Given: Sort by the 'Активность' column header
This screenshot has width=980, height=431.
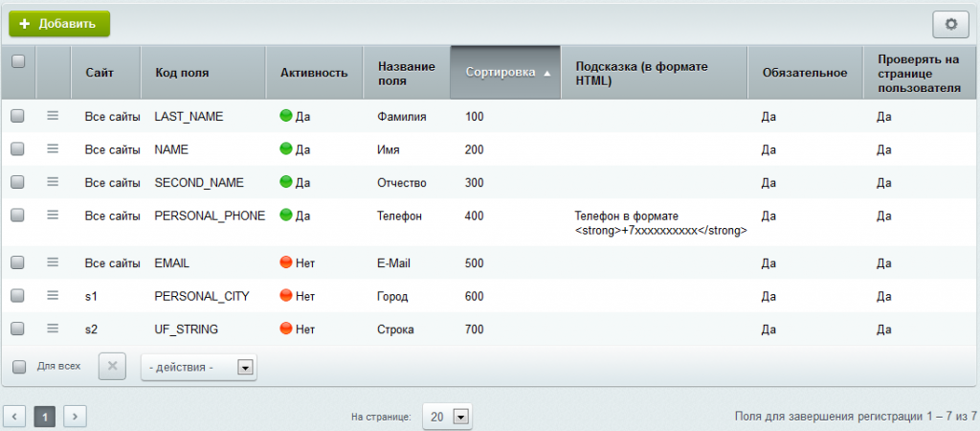Looking at the screenshot, I should tap(314, 72).
